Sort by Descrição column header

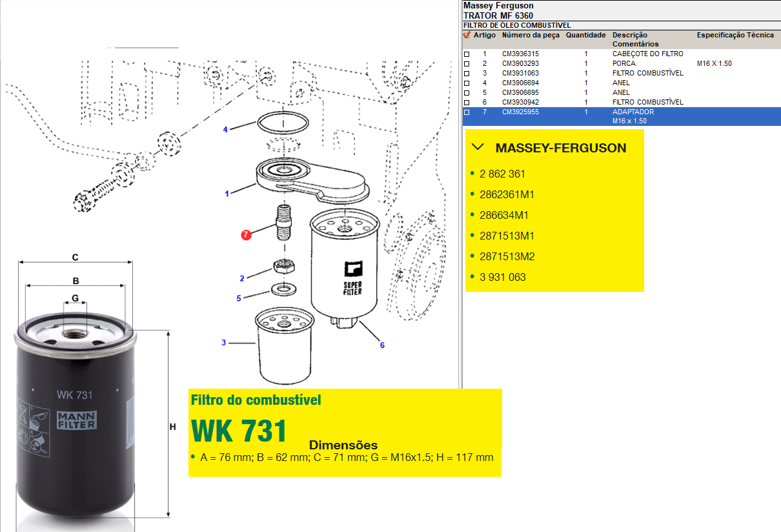click(x=629, y=35)
